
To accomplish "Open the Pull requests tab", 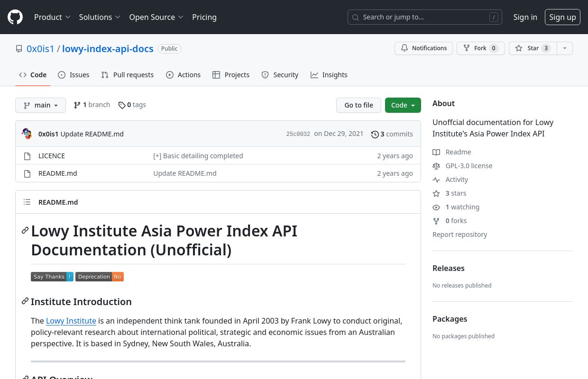I will pos(128,75).
